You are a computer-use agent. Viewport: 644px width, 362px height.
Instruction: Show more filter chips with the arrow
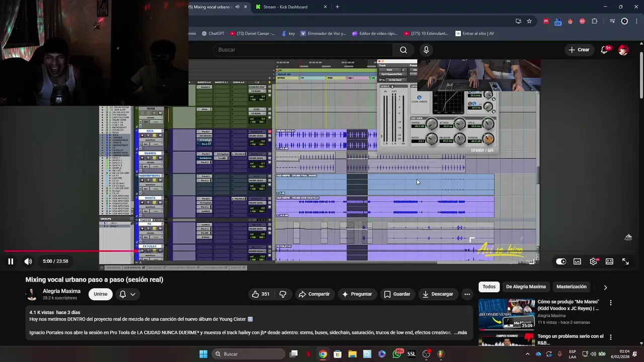605,287
